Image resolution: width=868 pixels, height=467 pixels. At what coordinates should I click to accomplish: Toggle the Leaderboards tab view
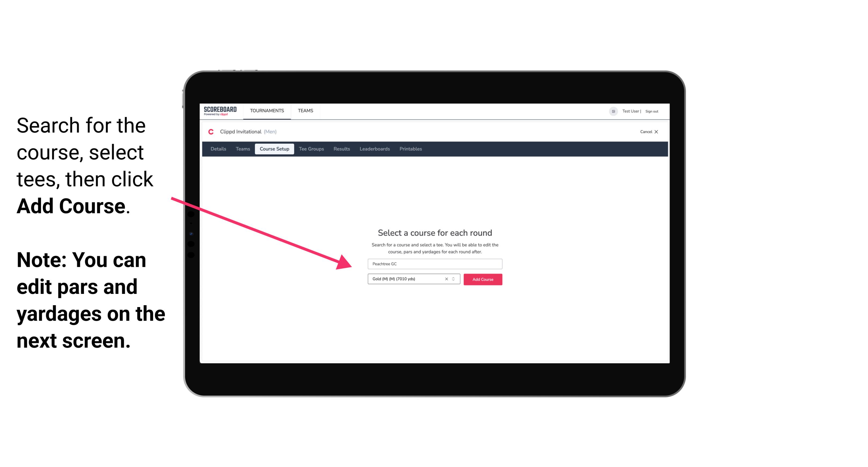[374, 149]
